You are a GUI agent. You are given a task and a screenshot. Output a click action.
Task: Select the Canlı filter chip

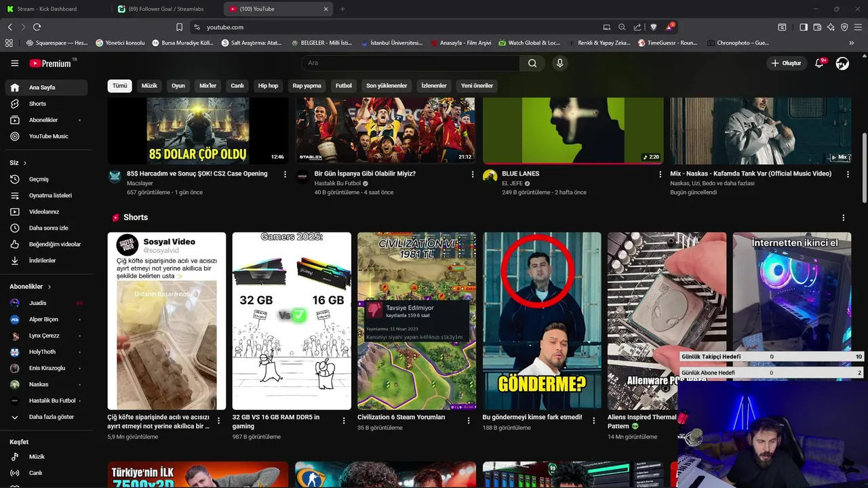click(237, 86)
